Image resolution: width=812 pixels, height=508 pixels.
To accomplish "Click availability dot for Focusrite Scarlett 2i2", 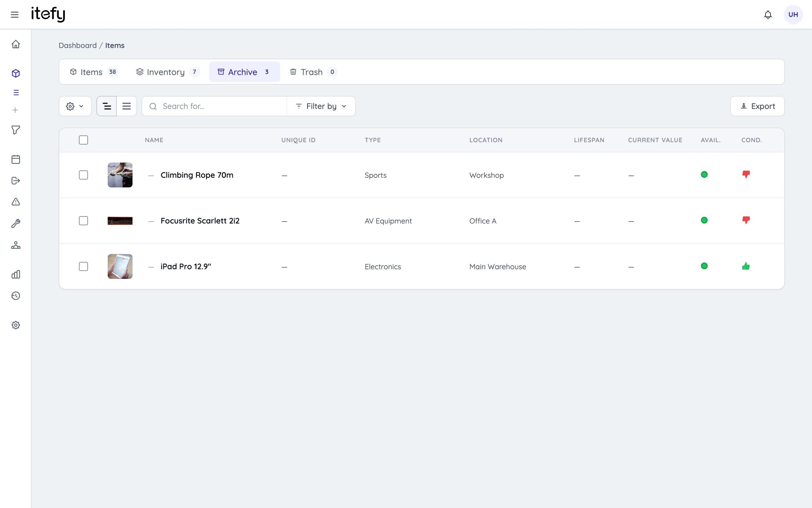I will tap(704, 220).
